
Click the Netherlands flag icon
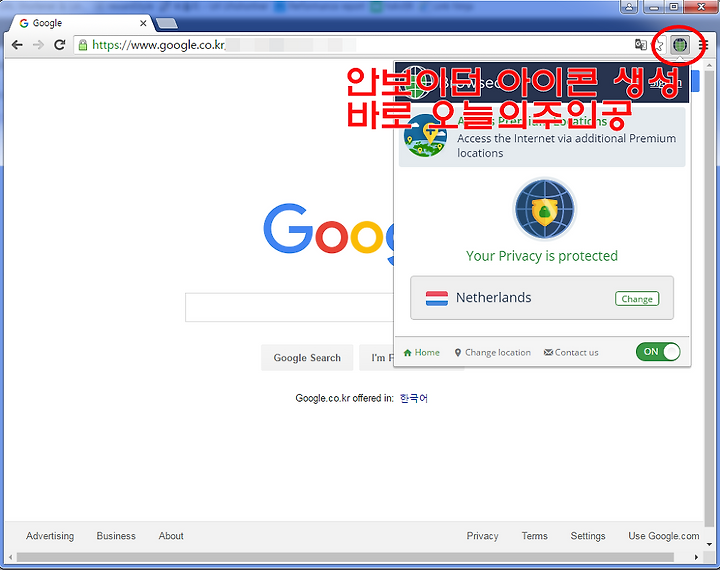pyautogui.click(x=437, y=298)
